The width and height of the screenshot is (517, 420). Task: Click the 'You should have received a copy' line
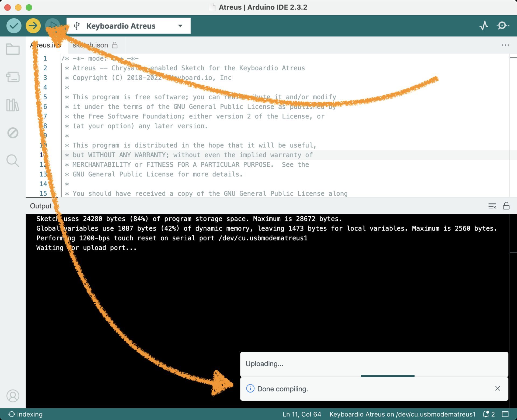click(x=206, y=193)
